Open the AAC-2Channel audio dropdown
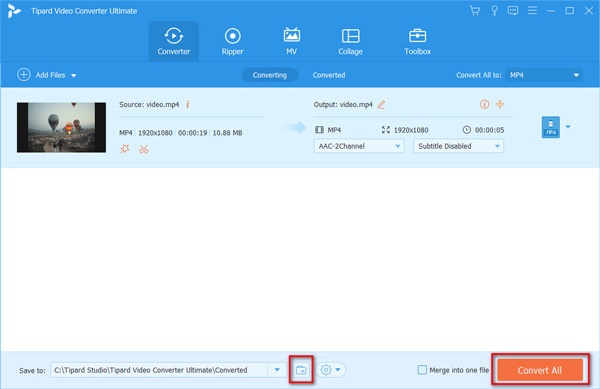 [359, 146]
